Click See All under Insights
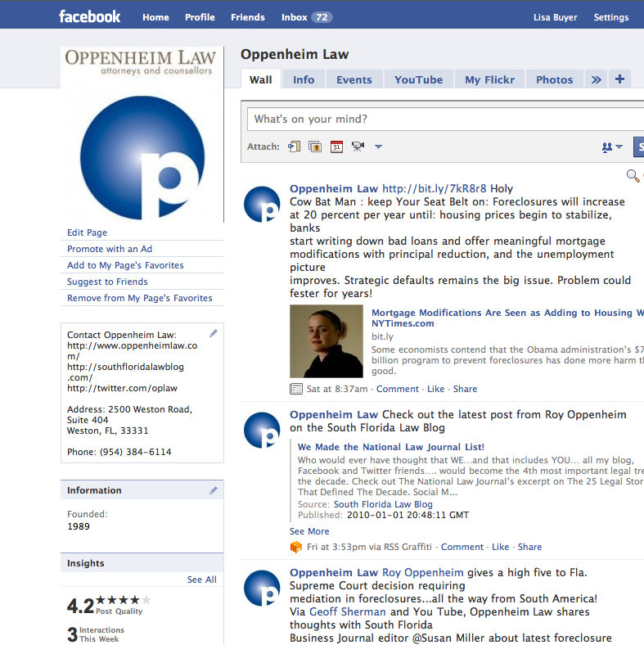644x645 pixels. pyautogui.click(x=201, y=580)
